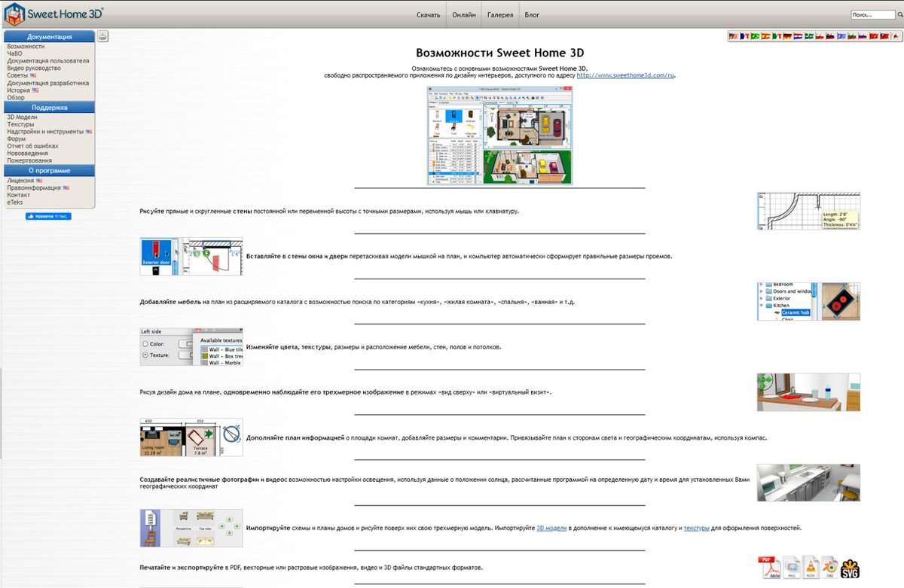Viewport: 904px width, 588px height.
Task: Switch language via the US flag
Action: (733, 36)
